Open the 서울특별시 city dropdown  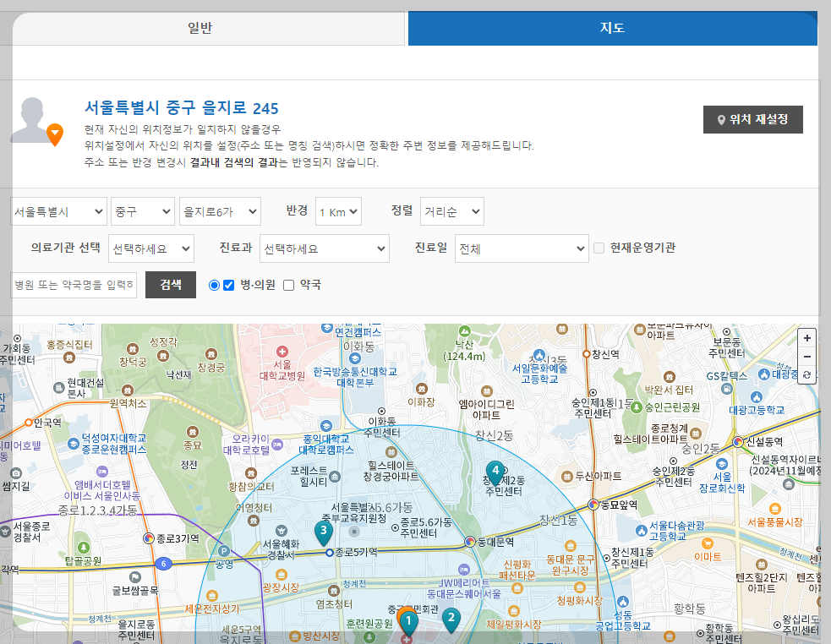(58, 211)
